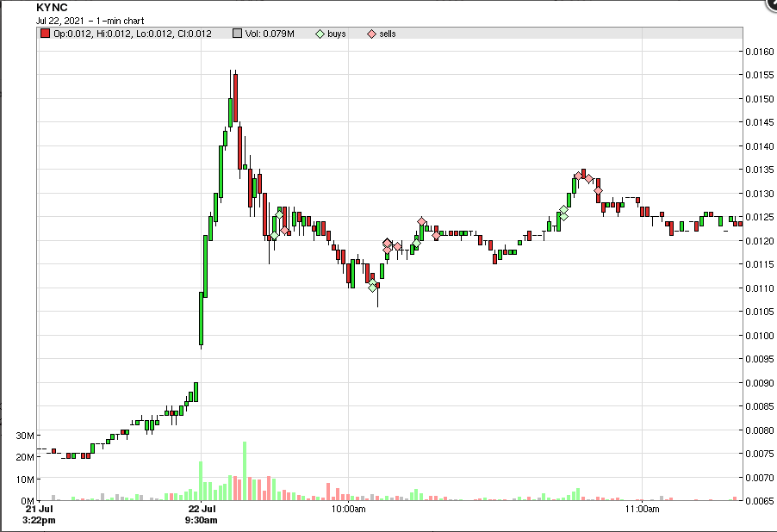Click the big green opening candle starting at 0.0098
777x532 pixels.
202,319
